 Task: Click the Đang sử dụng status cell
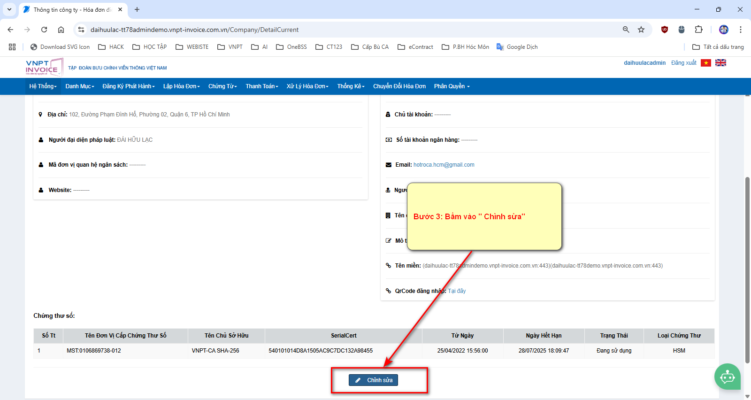click(x=614, y=351)
